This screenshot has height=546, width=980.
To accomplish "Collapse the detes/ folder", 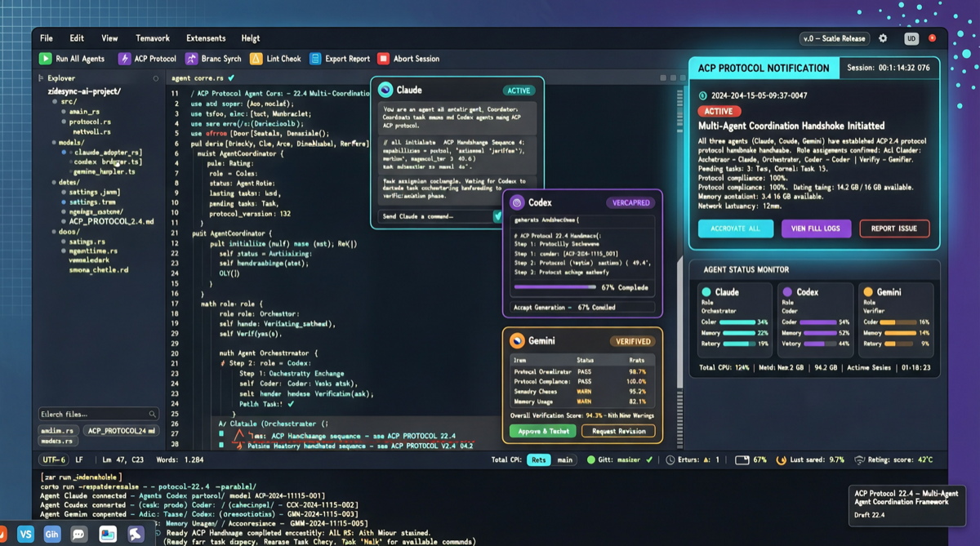I will tap(65, 183).
